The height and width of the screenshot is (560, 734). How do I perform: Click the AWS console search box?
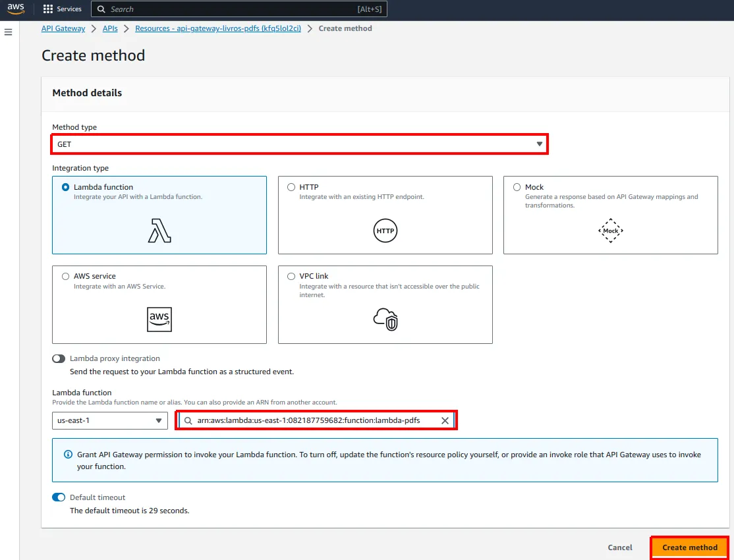pos(239,9)
